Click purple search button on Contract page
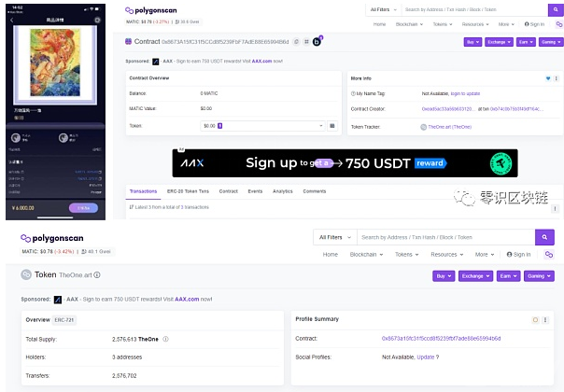Image resolution: width=564 pixels, height=392 pixels. click(x=556, y=10)
